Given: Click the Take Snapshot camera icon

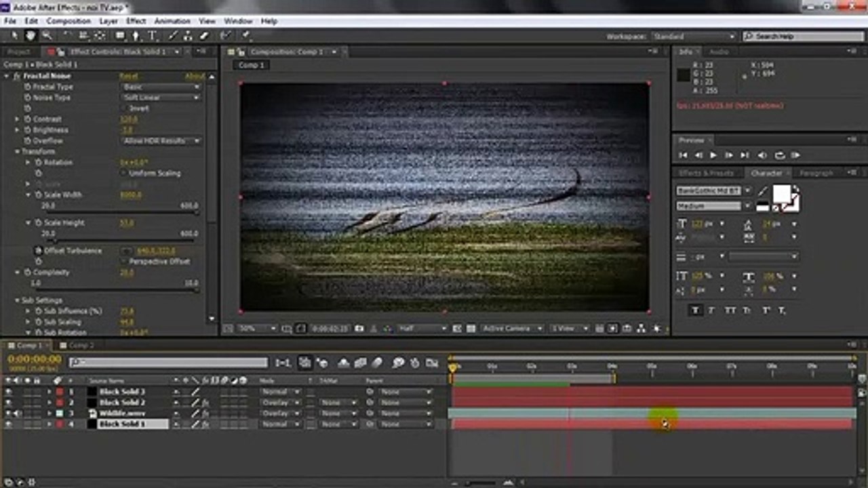Looking at the screenshot, I should tap(359, 329).
